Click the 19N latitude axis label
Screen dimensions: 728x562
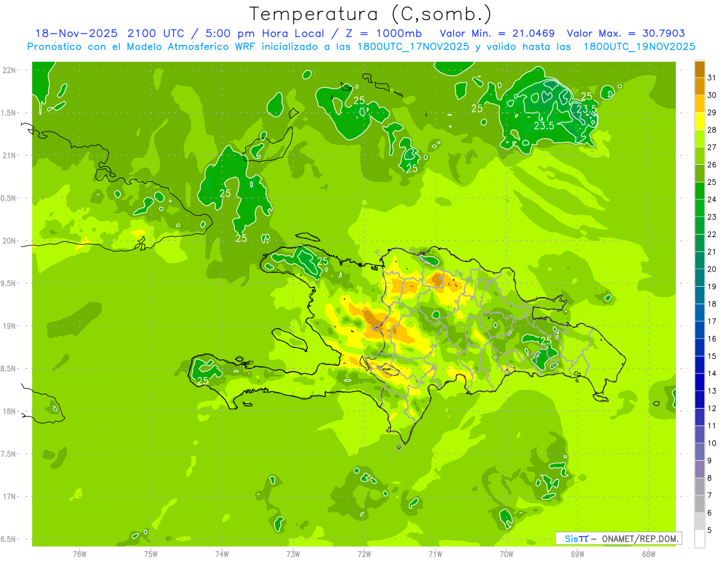pyautogui.click(x=10, y=326)
